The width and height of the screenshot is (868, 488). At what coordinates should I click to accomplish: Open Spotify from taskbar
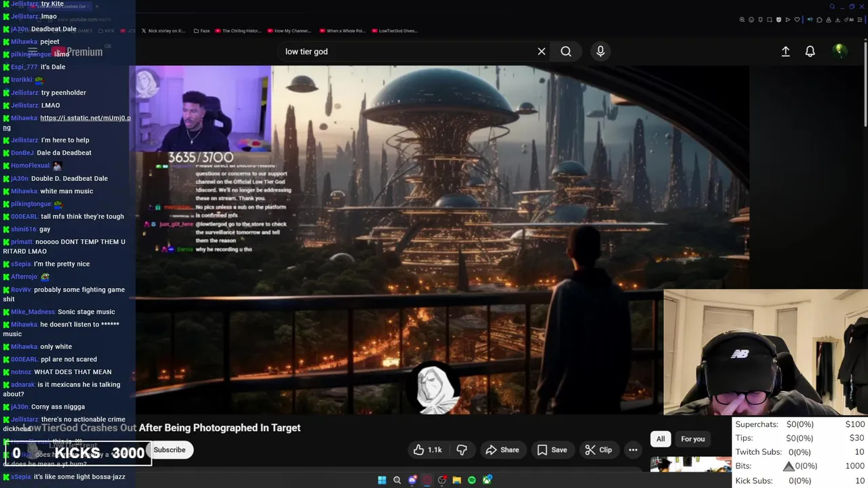471,480
